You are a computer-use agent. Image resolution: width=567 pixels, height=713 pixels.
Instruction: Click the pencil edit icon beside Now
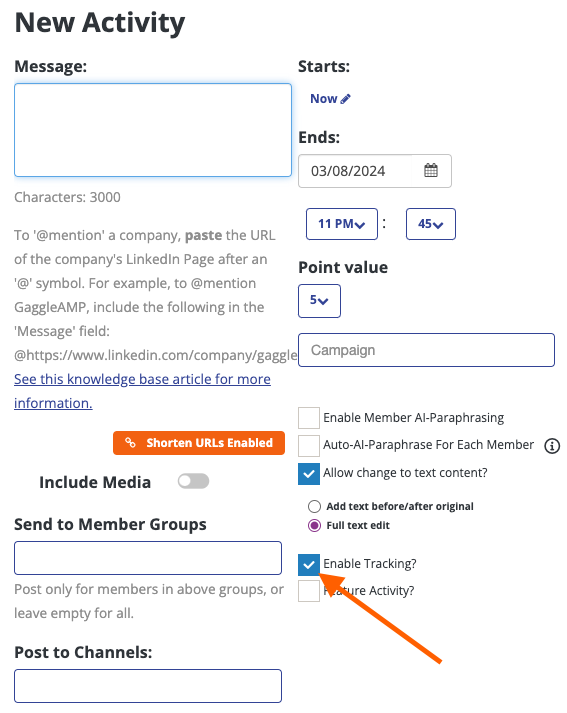[x=346, y=99]
